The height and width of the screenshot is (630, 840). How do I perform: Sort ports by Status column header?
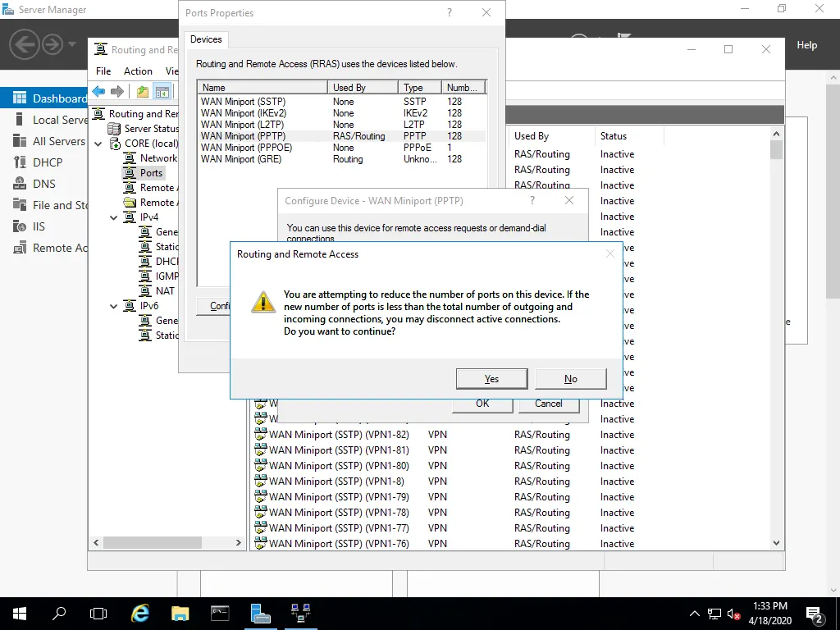(x=629, y=136)
